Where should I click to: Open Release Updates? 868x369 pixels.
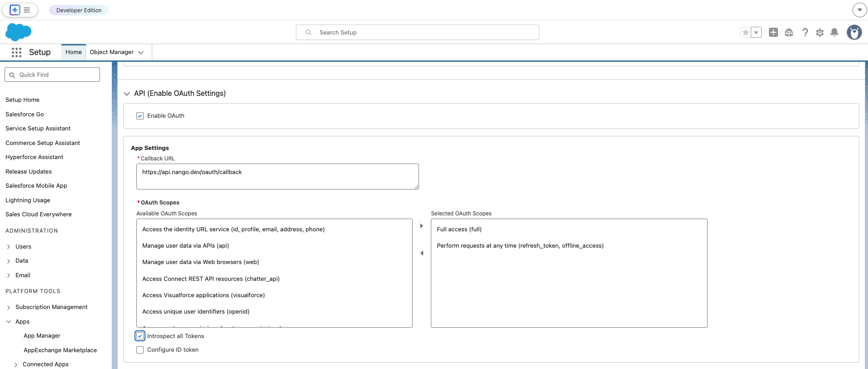29,172
